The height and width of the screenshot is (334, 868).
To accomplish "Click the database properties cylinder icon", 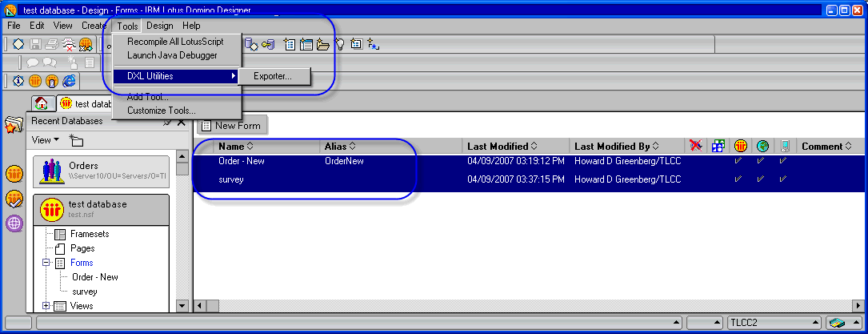I will [x=250, y=44].
